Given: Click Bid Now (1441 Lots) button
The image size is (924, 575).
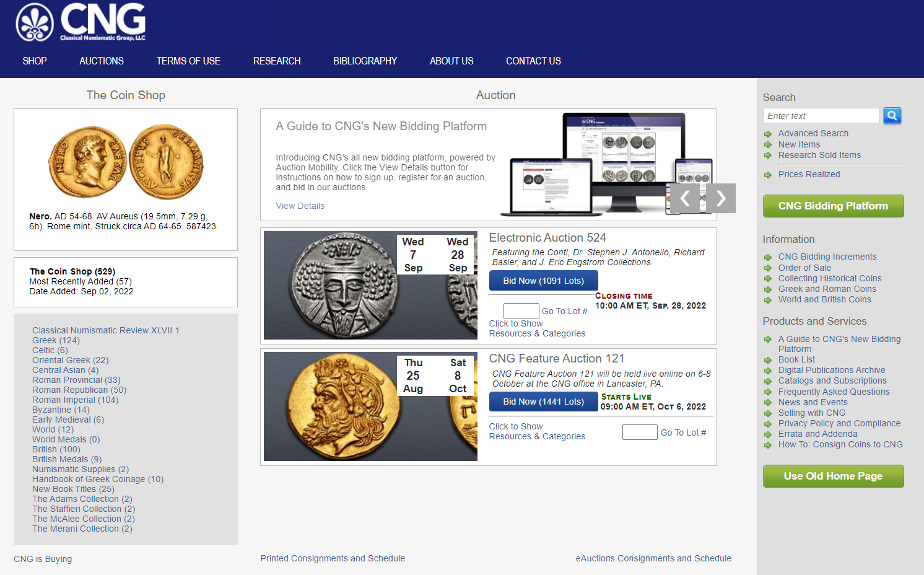Looking at the screenshot, I should coord(544,402).
